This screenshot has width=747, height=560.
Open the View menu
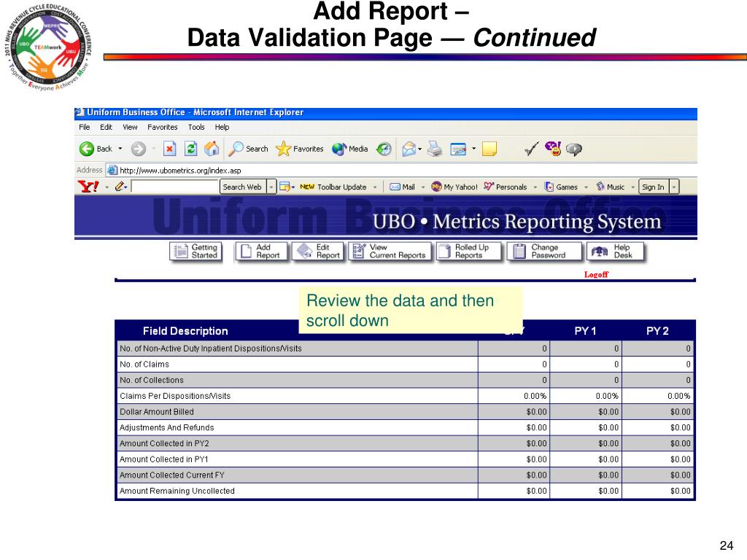130,127
